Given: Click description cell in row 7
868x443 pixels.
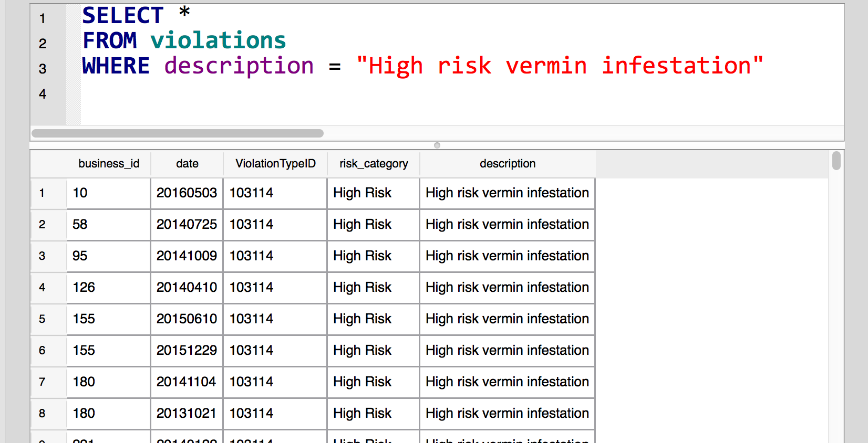Looking at the screenshot, I should [508, 382].
